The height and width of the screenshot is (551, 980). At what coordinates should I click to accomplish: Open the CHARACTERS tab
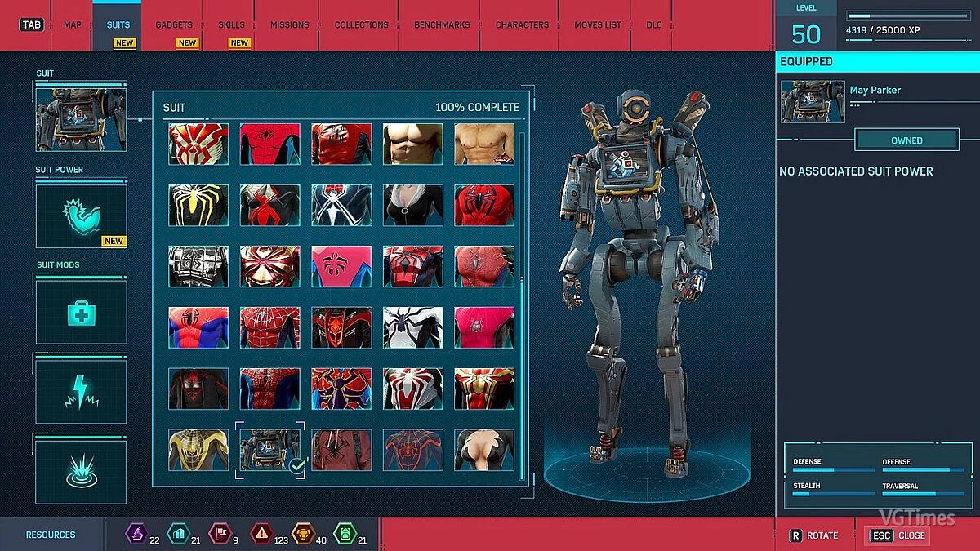pyautogui.click(x=520, y=24)
